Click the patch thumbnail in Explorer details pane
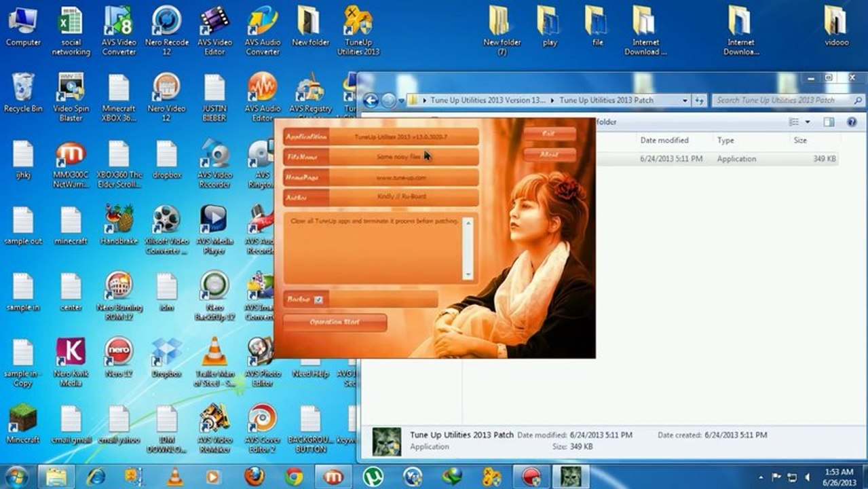Image resolution: width=868 pixels, height=489 pixels. click(387, 441)
